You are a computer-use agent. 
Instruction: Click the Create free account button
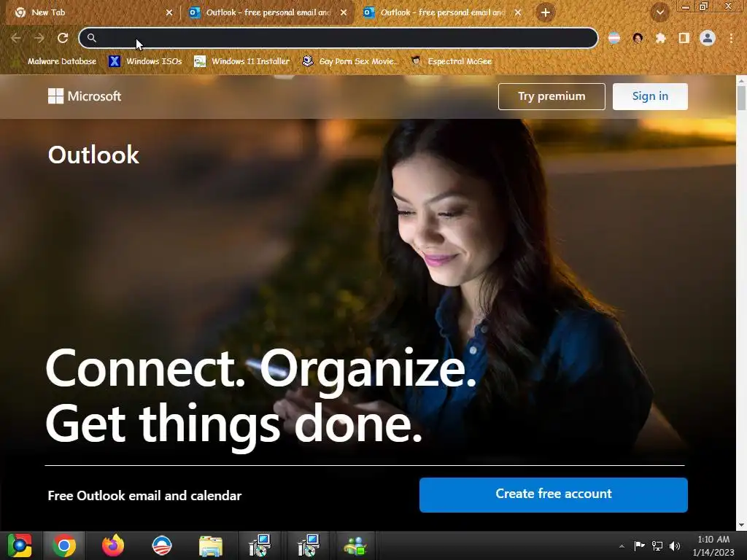point(554,495)
